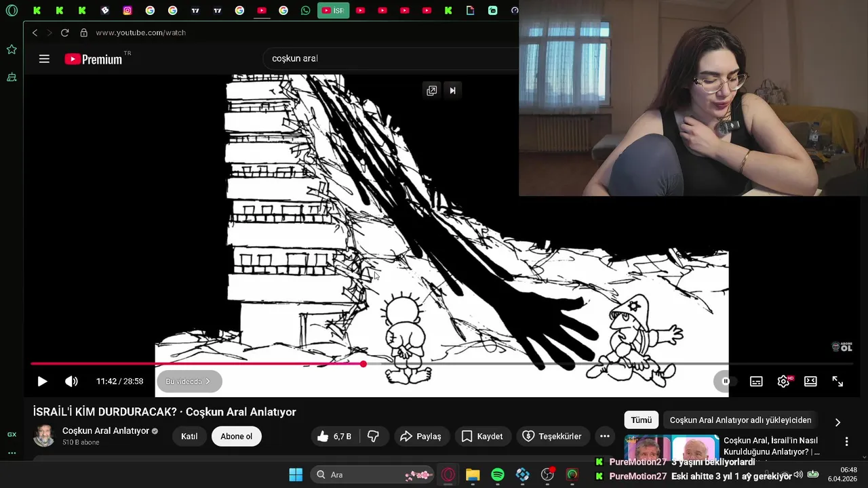Viewport: 868px width, 488px height.
Task: Share the video with Paylaş
Action: [x=420, y=436]
